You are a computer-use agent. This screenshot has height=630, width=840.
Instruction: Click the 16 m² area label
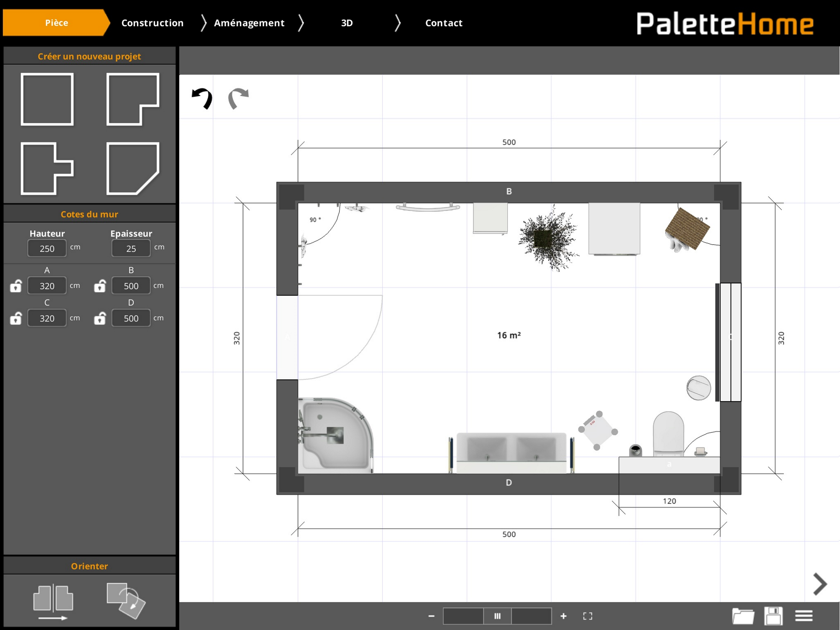(509, 335)
